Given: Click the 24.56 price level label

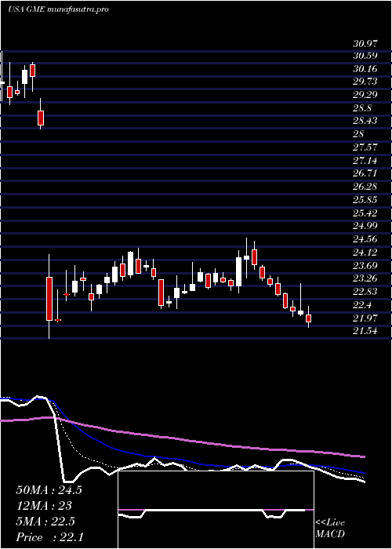Looking at the screenshot, I should pyautogui.click(x=365, y=239).
